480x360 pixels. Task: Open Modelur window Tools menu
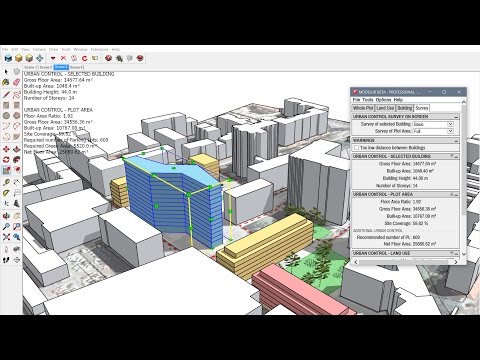[x=368, y=100]
